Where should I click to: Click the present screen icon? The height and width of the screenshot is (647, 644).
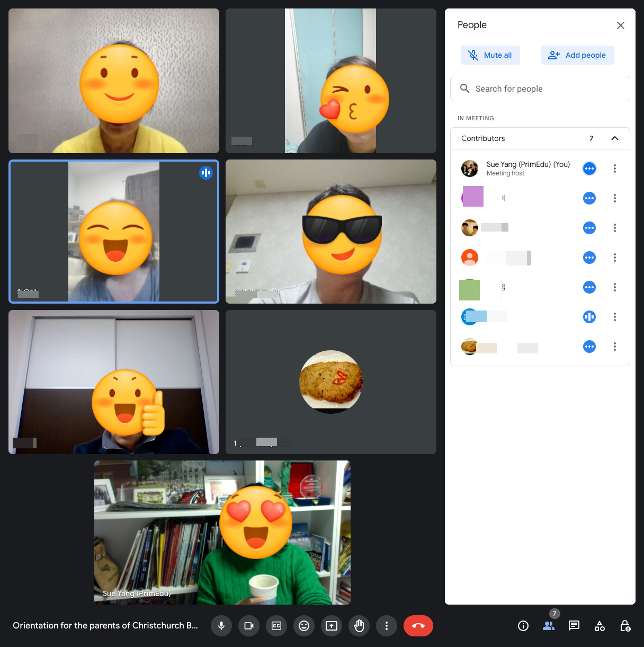[x=332, y=626]
